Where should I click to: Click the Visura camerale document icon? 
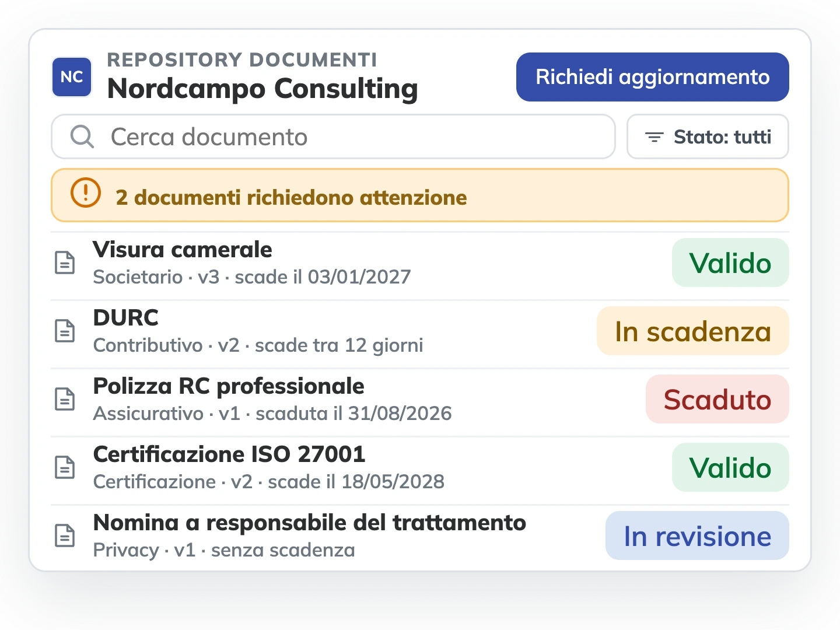(65, 263)
